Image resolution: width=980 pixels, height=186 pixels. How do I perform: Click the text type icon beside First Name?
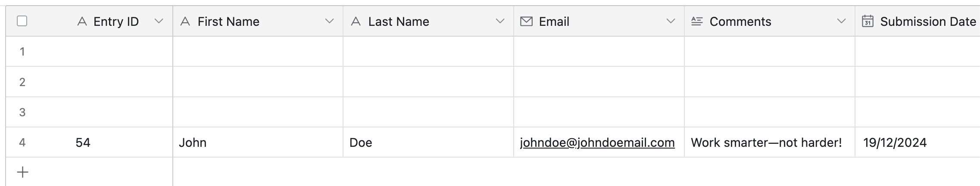(185, 22)
